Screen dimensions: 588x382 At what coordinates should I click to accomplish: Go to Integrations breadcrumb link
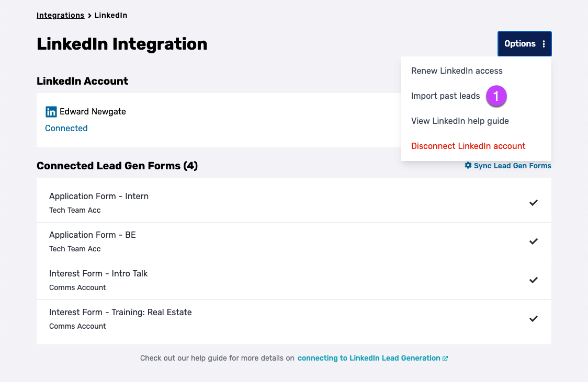click(x=60, y=15)
